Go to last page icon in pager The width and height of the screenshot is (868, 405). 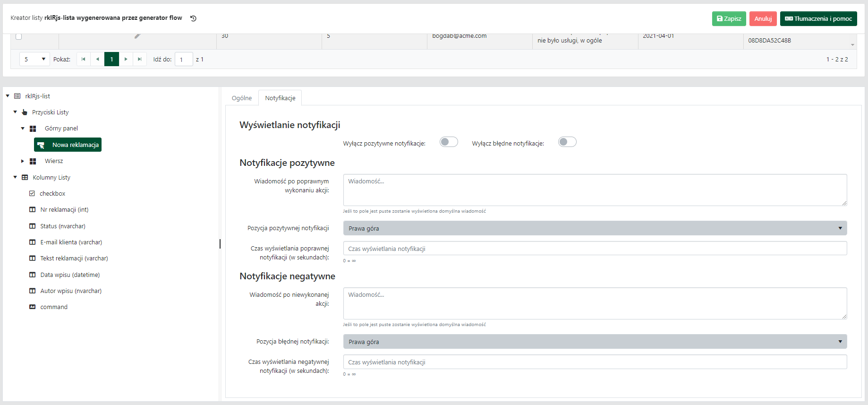click(x=139, y=59)
